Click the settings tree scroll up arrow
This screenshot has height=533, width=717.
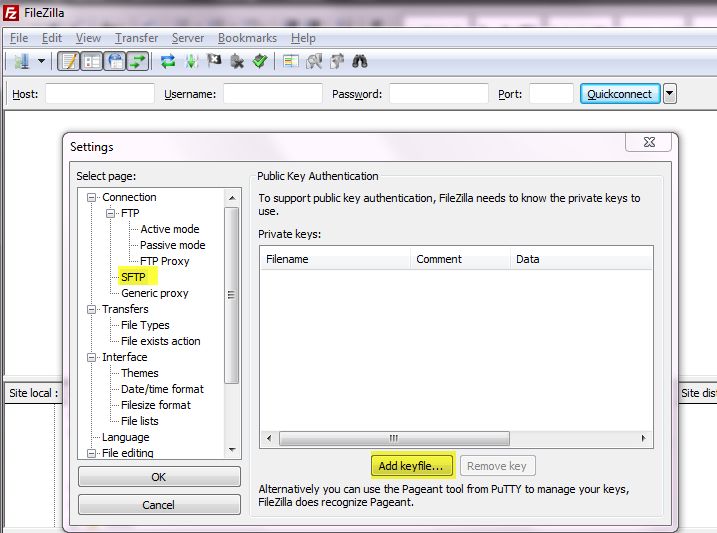click(232, 197)
